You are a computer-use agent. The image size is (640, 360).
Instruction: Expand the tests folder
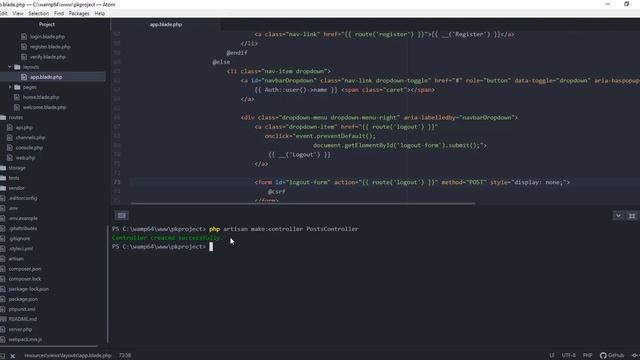[14, 178]
